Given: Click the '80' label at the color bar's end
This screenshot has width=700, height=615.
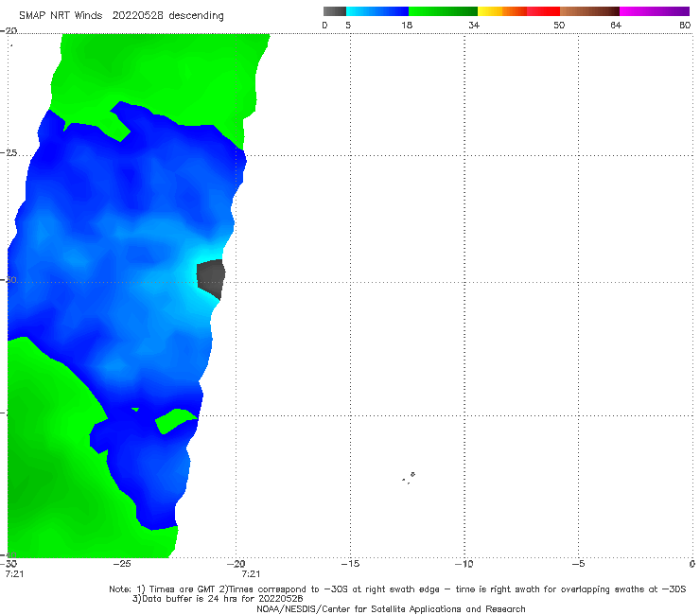Looking at the screenshot, I should [x=685, y=26].
